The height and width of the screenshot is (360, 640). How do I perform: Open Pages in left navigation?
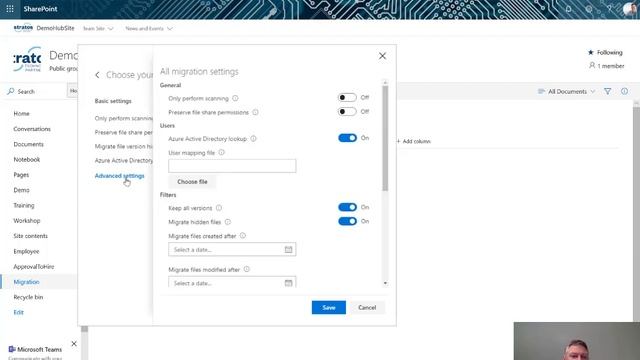click(21, 175)
